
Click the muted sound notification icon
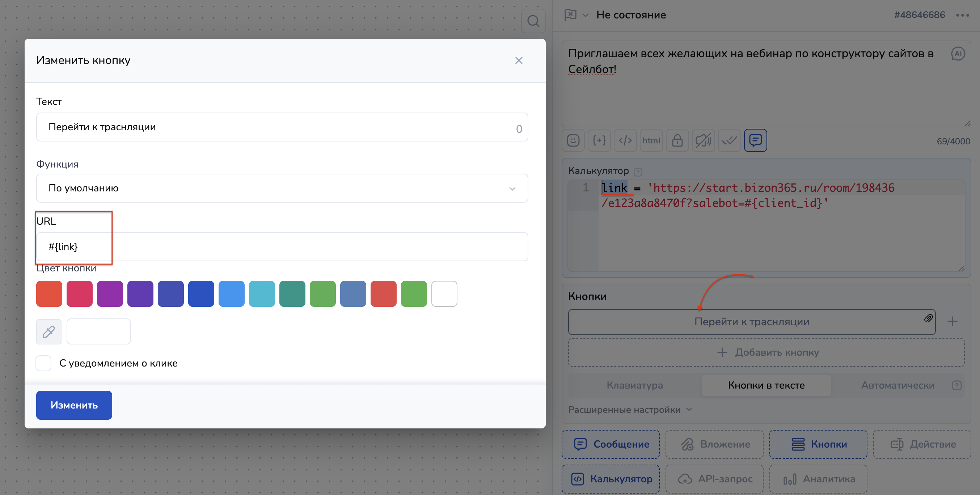[x=703, y=140]
